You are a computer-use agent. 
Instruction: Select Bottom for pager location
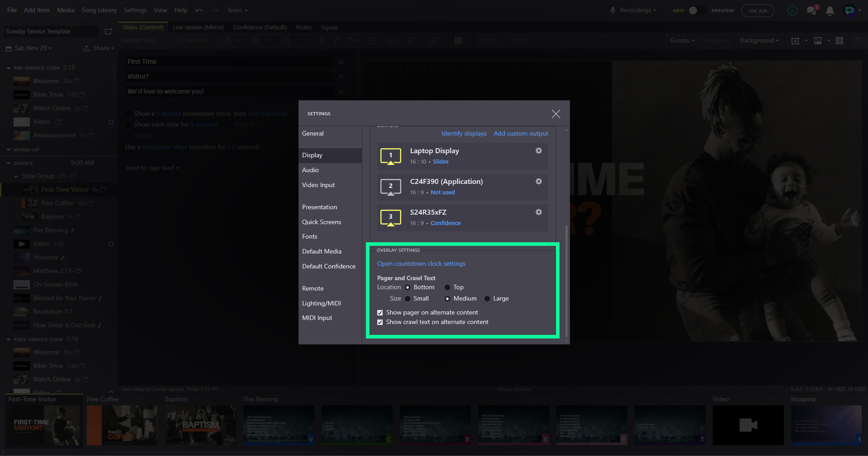(x=408, y=287)
